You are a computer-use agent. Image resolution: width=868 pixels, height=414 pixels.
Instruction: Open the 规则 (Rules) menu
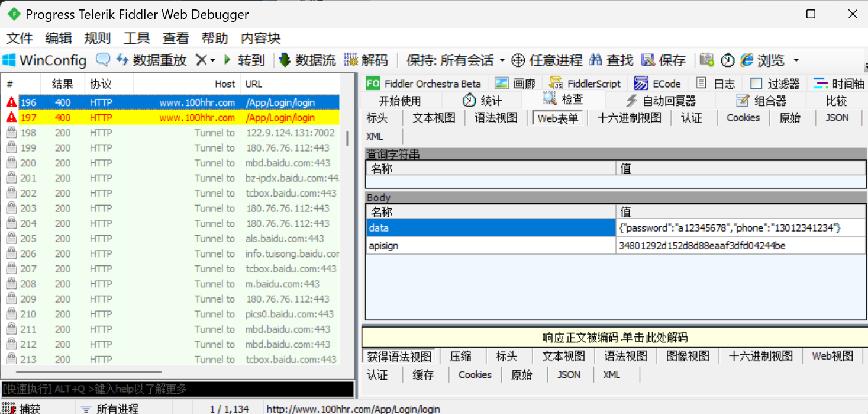[x=97, y=38]
